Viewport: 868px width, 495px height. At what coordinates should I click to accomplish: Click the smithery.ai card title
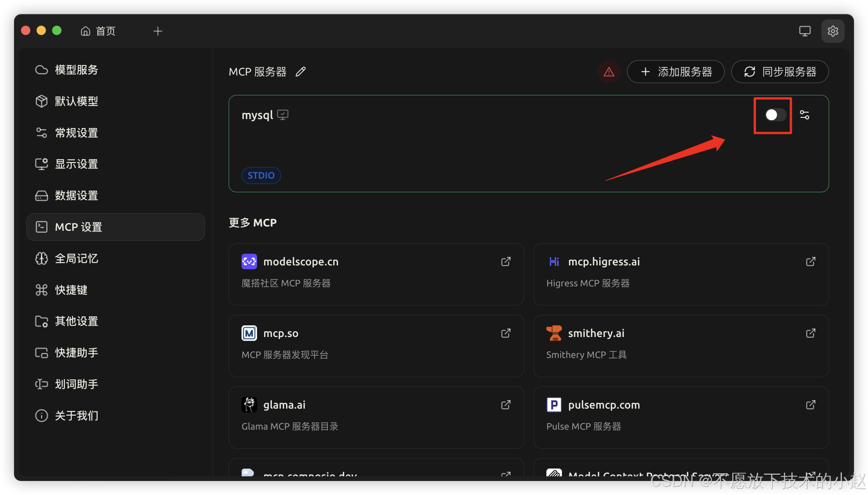(596, 334)
